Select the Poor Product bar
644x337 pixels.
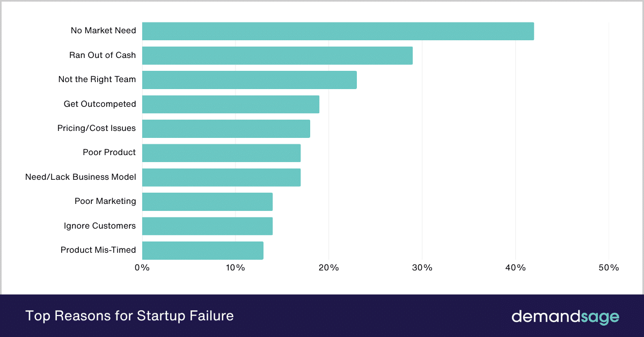point(221,153)
